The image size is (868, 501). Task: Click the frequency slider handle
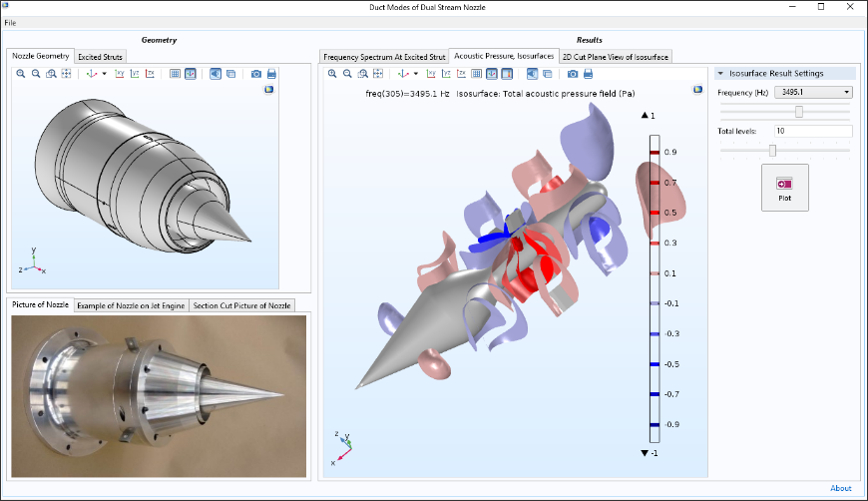(x=799, y=112)
